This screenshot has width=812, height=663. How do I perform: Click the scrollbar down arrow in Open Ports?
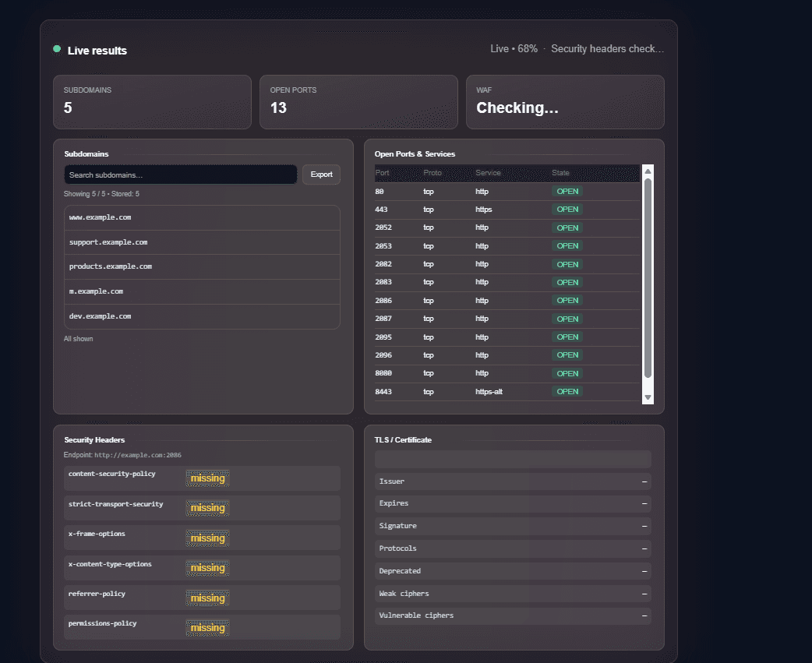tap(648, 397)
